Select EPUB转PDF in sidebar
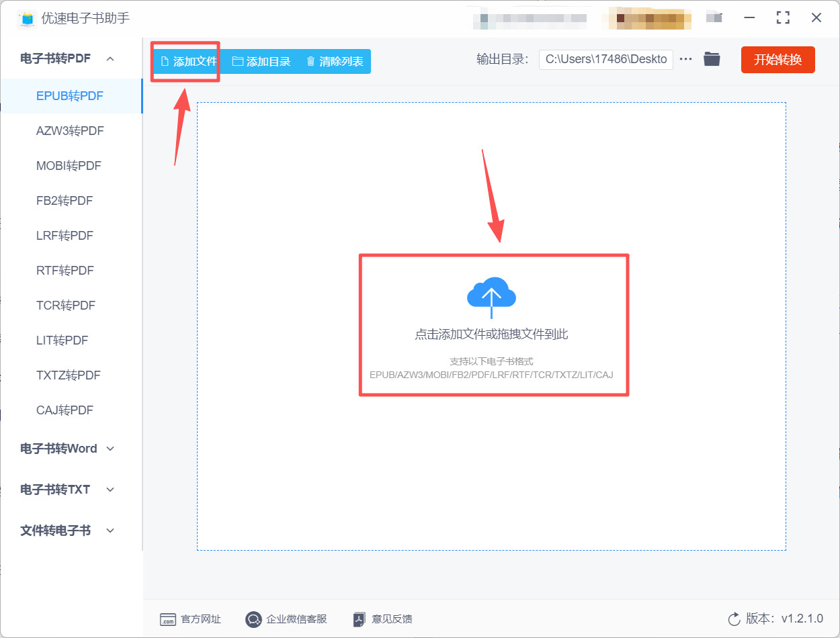 pos(70,96)
